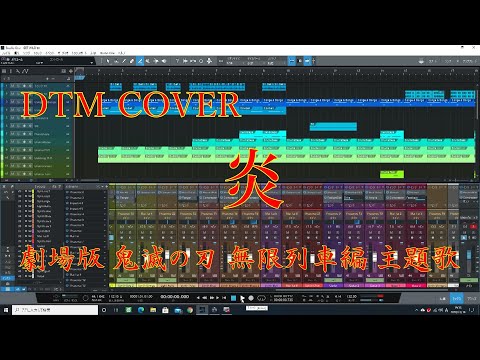
Task: Select the Mute tool
Action: pyautogui.click(x=148, y=61)
